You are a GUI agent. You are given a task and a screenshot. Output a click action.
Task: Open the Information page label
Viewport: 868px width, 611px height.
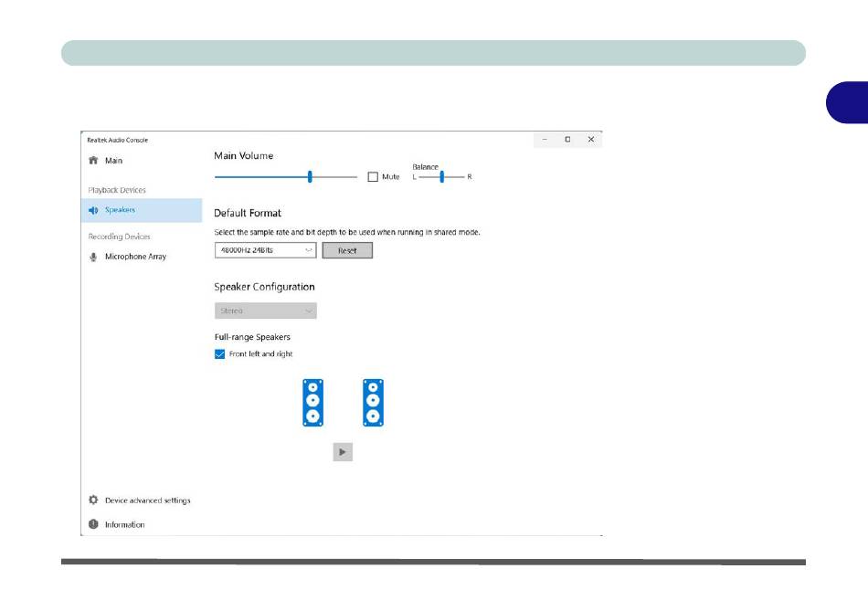(124, 524)
